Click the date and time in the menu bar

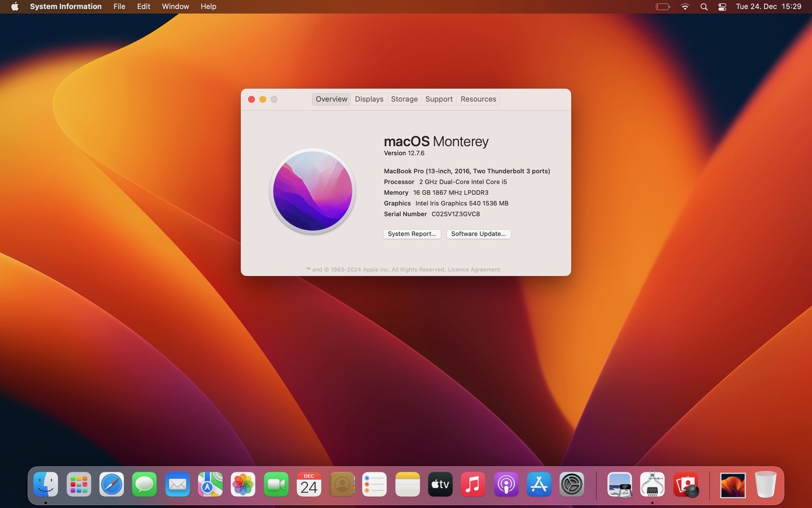[x=769, y=7]
